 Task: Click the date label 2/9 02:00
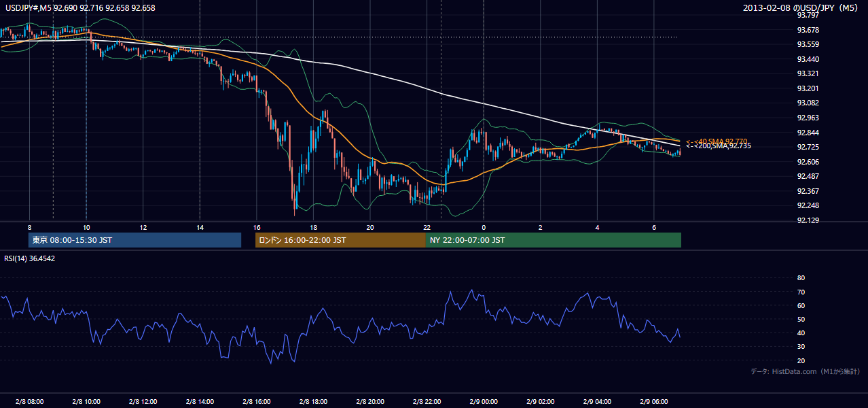[540, 402]
